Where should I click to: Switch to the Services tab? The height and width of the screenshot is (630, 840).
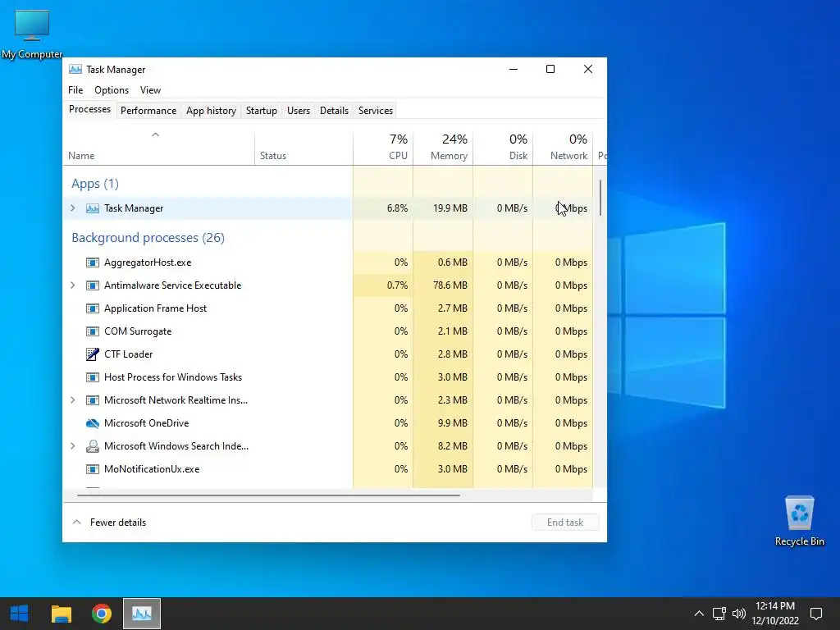pyautogui.click(x=376, y=111)
